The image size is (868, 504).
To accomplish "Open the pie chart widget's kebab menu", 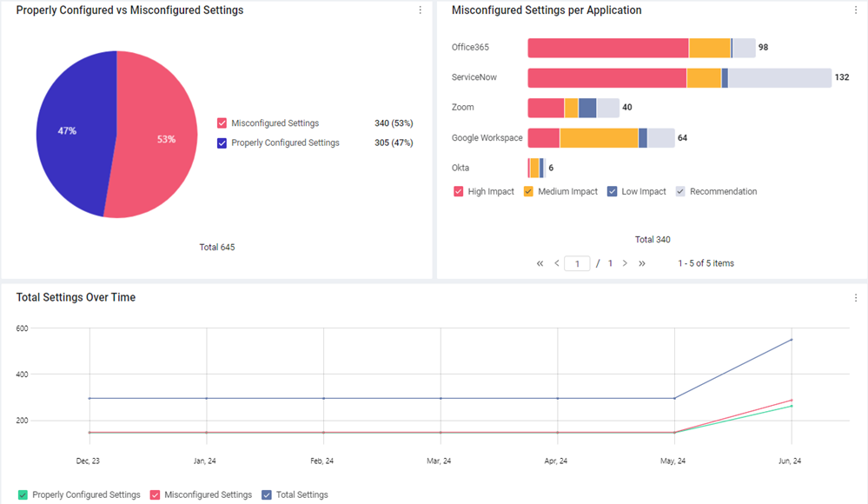I will pos(421,10).
